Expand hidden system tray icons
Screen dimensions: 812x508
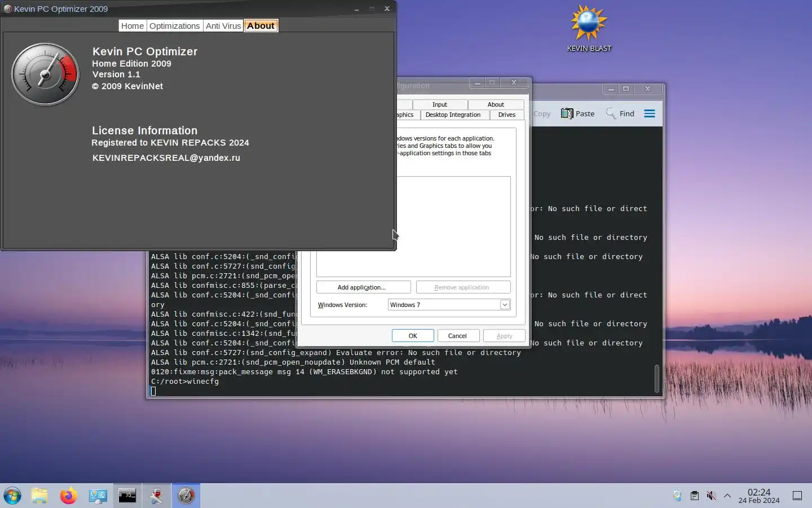727,496
